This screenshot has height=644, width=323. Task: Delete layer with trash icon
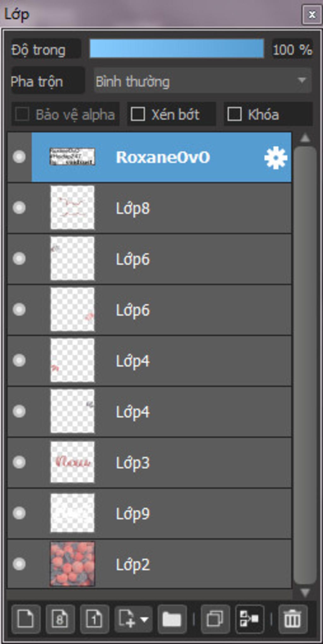(293, 619)
